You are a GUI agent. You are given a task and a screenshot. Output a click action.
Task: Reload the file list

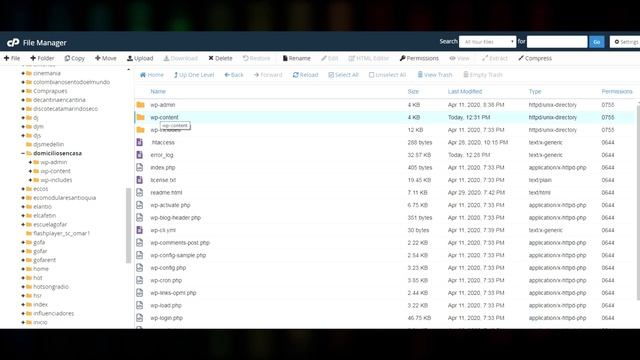click(x=305, y=75)
